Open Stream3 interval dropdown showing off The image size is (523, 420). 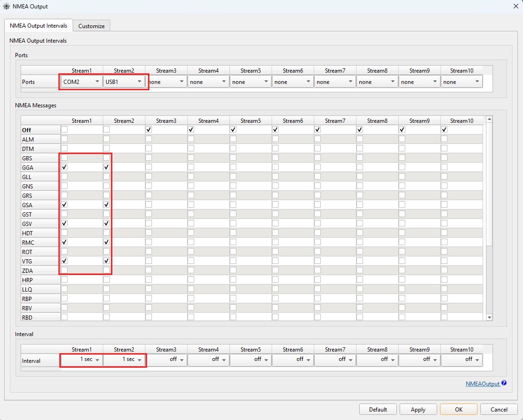(166, 360)
